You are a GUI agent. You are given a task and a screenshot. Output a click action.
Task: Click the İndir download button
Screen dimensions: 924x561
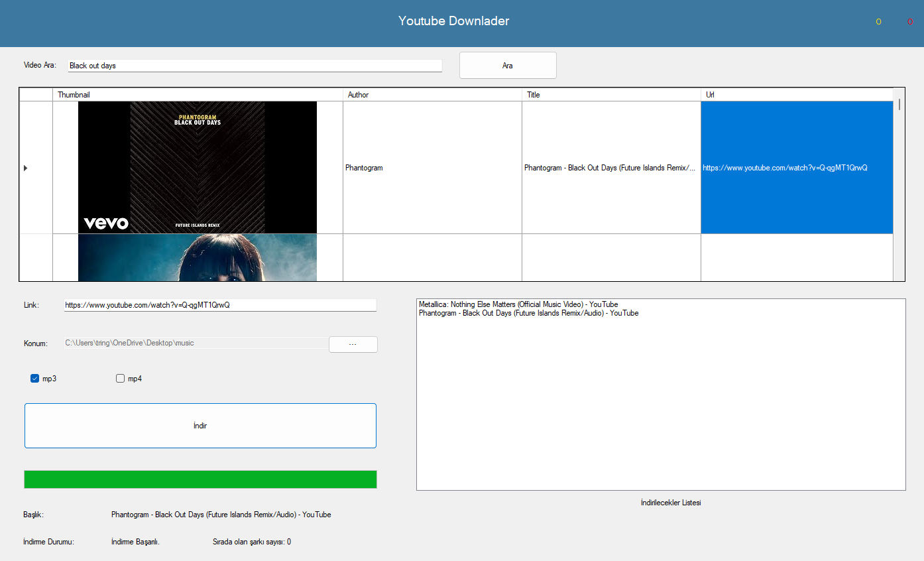tap(200, 425)
